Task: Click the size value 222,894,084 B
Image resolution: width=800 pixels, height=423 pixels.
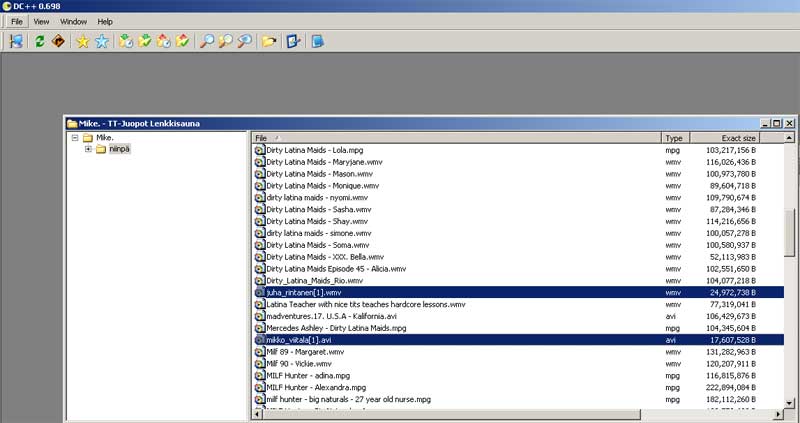Action: pyautogui.click(x=731, y=387)
